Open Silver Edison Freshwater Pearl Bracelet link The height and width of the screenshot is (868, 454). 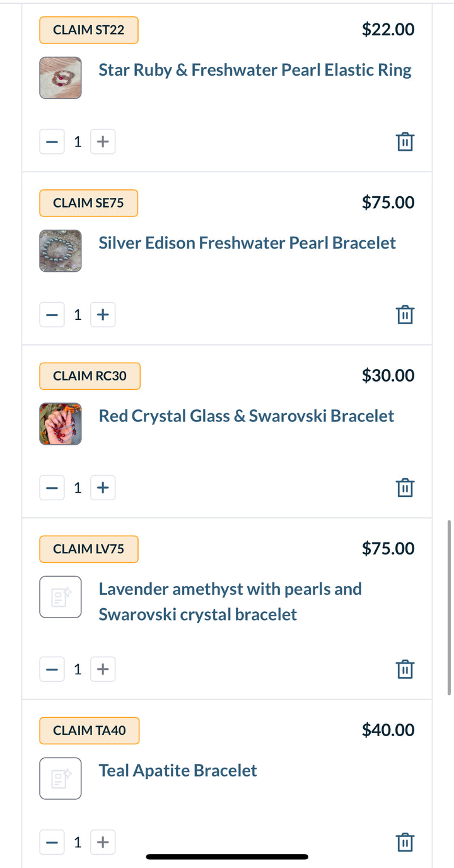point(247,243)
